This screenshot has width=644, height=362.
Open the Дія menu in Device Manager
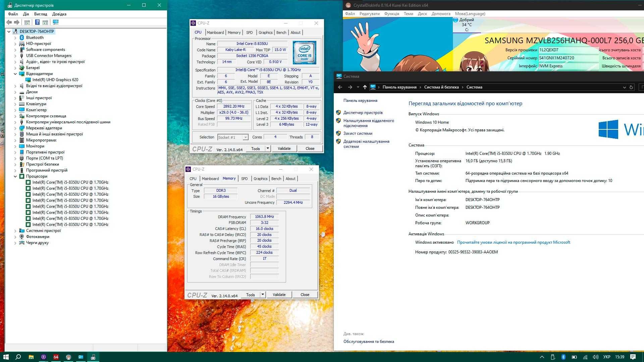(x=26, y=14)
